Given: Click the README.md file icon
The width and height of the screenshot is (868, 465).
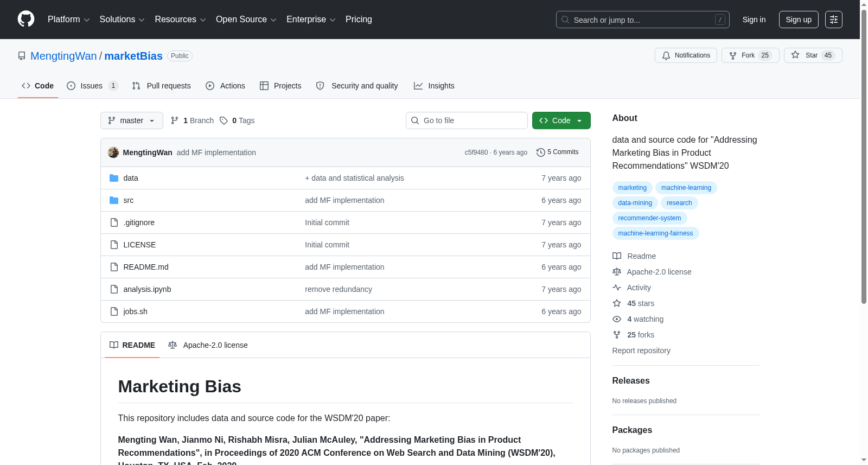Looking at the screenshot, I should pyautogui.click(x=114, y=267).
